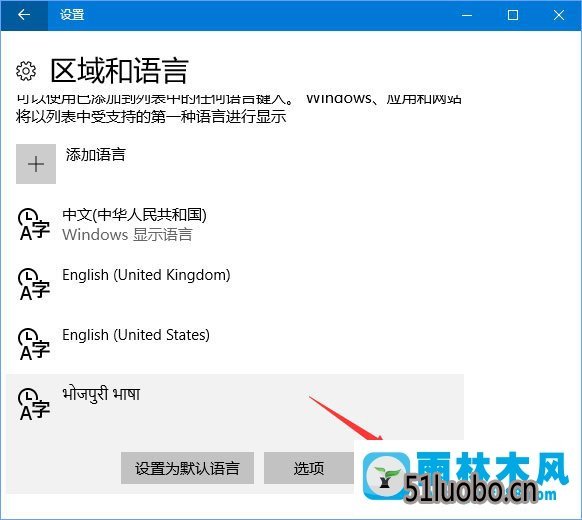Click the 设置 window title text
This screenshot has width=582, height=520.
pyautogui.click(x=72, y=15)
